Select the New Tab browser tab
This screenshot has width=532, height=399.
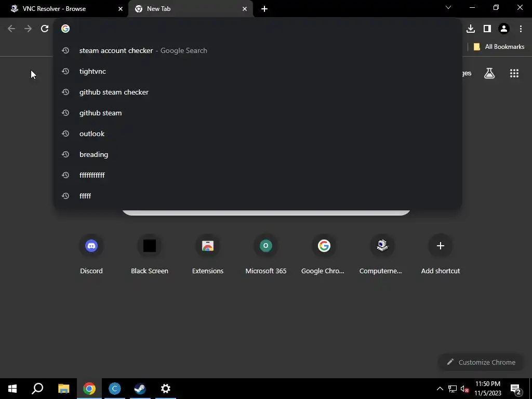(190, 9)
